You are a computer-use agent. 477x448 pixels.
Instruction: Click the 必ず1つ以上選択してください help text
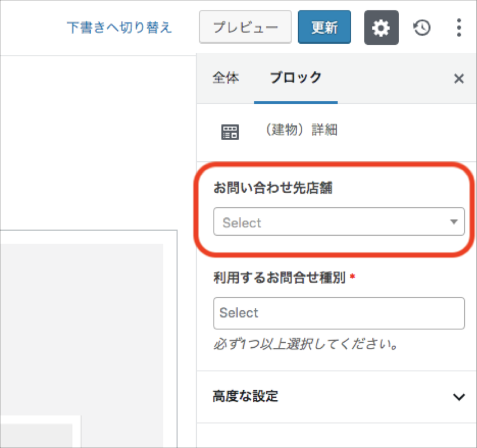pos(306,344)
